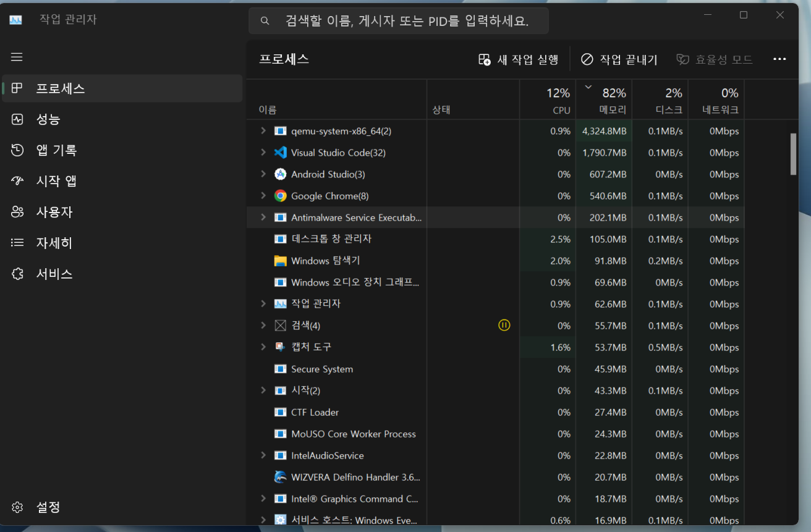Expand the qemu-system-x86_64 process group

263,131
